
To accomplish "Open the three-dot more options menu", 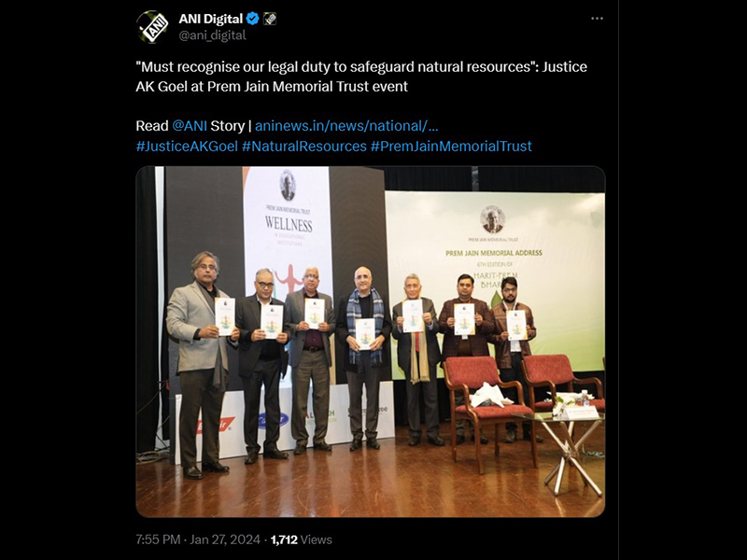I will [597, 18].
